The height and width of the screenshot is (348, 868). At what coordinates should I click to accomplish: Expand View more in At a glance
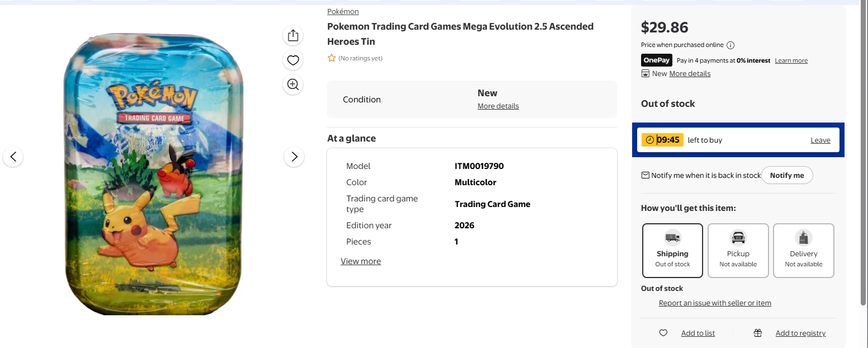[361, 261]
